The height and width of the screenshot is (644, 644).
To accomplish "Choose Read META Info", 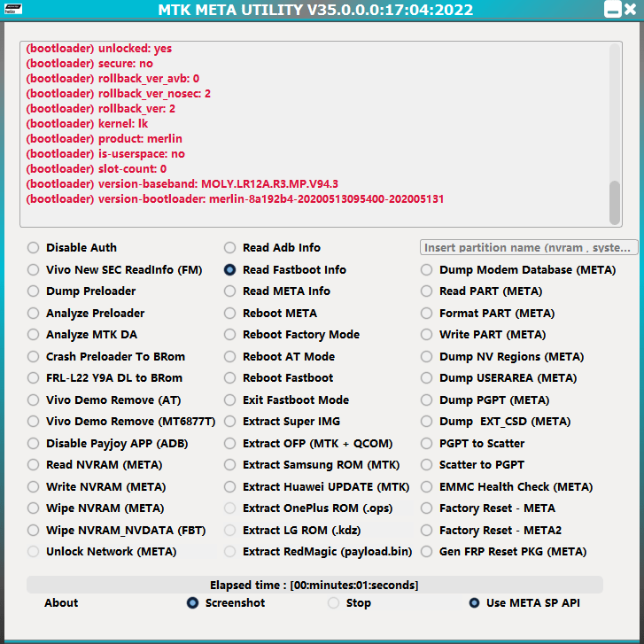I will pos(230,291).
